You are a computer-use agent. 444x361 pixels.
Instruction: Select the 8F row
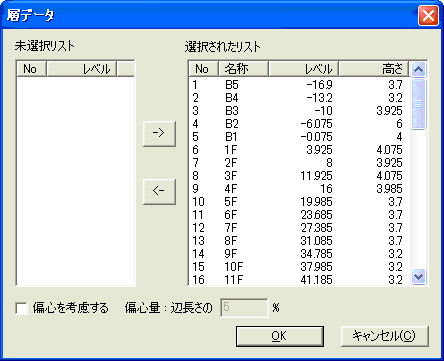(x=299, y=241)
